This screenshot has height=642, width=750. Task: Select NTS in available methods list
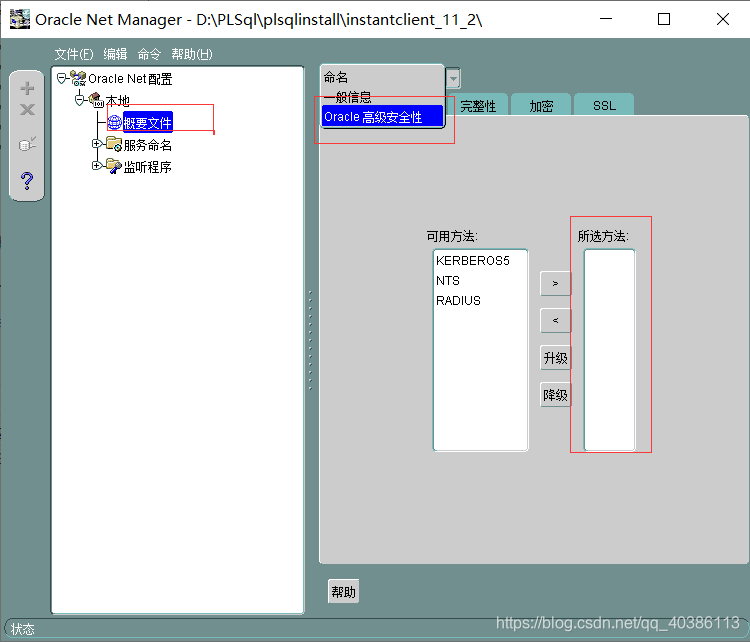448,281
